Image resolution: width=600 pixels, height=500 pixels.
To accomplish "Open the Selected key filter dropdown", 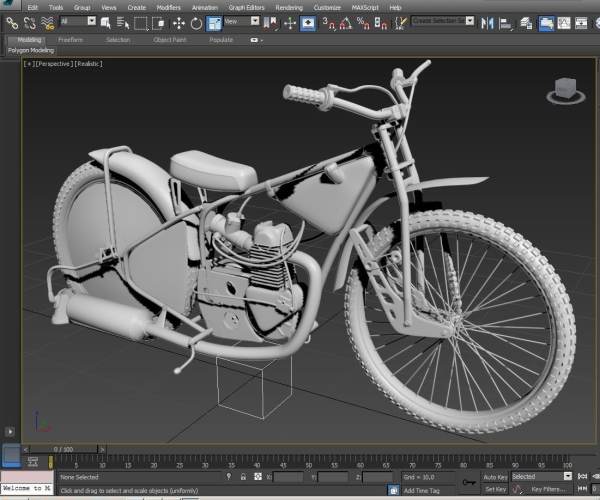I will (542, 476).
